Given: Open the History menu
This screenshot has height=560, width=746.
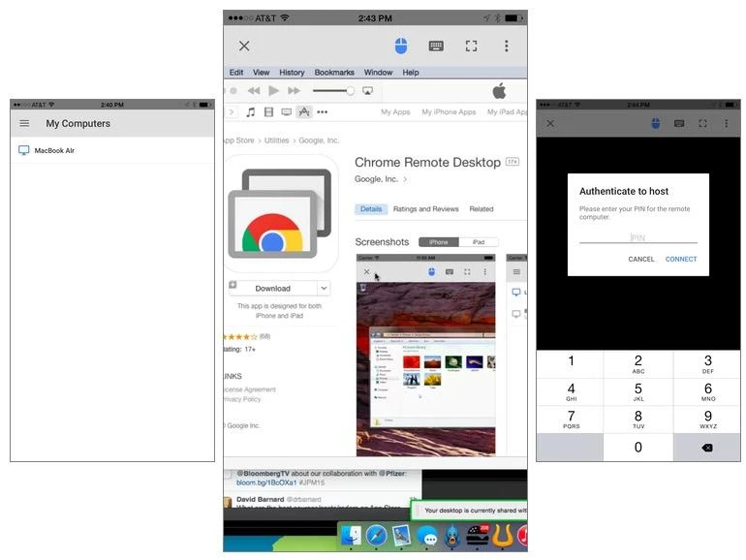Looking at the screenshot, I should coord(292,73).
